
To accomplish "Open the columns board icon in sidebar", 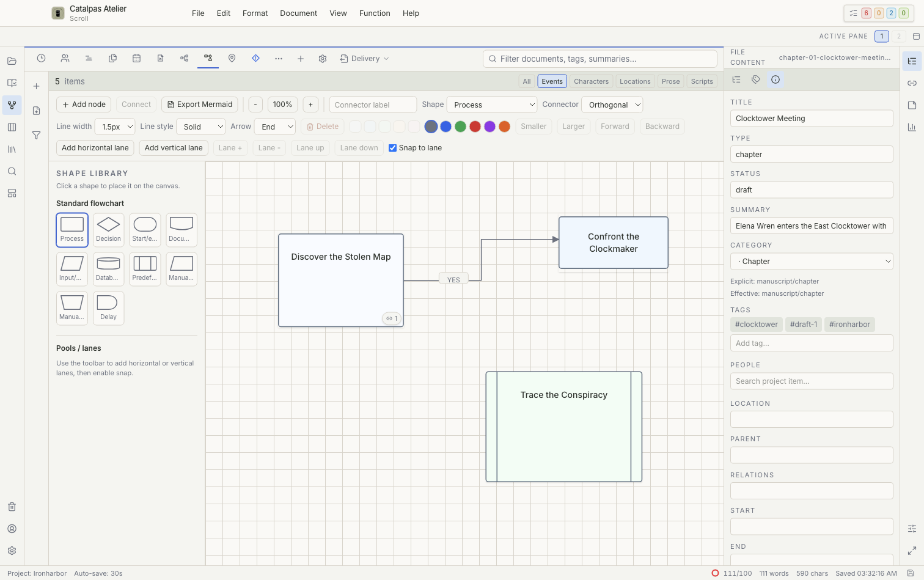I will 12,127.
